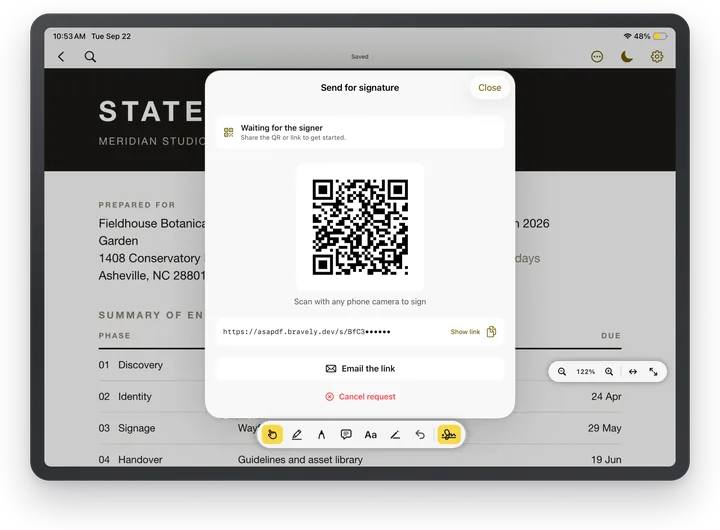
Task: Undo the last action
Action: coord(420,434)
